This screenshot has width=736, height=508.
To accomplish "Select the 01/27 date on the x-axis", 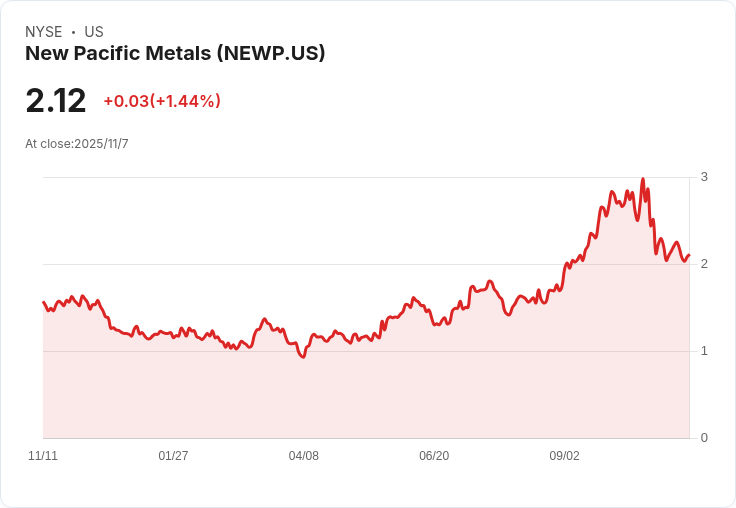I will pos(173,456).
